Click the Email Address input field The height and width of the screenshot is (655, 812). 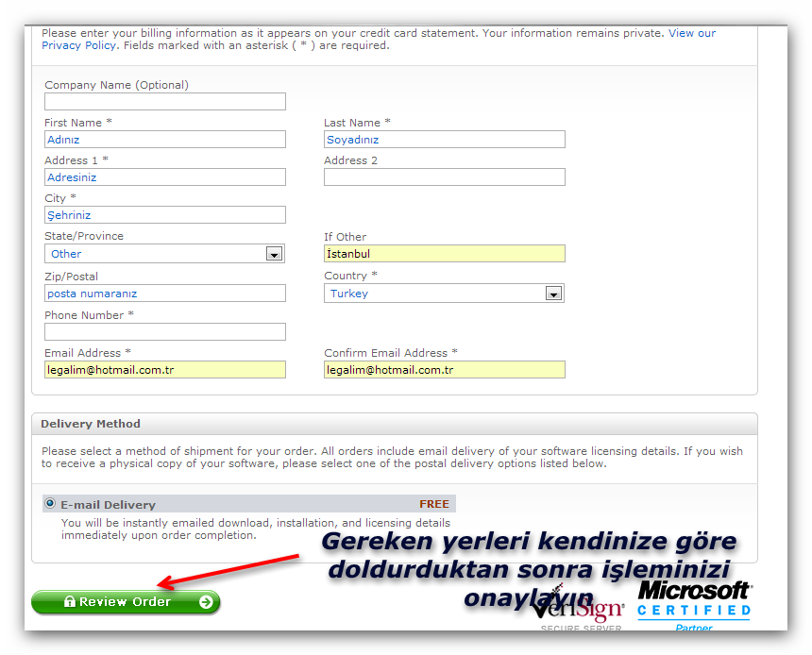point(164,370)
